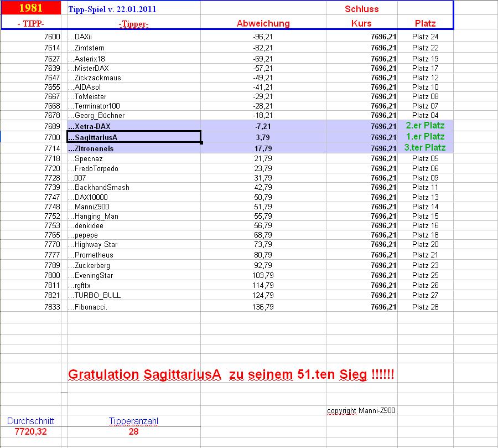This screenshot has height=448, width=498.
Task: Click the Durchschnitt label
Action: point(31,421)
